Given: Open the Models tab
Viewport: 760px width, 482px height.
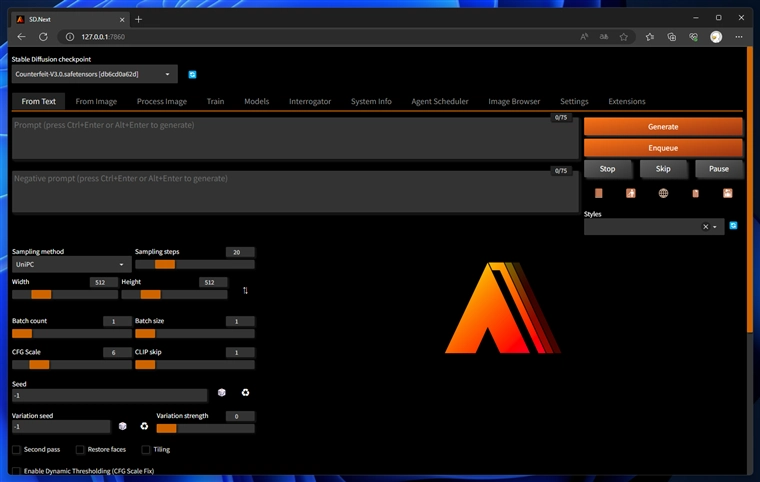Looking at the screenshot, I should (256, 101).
